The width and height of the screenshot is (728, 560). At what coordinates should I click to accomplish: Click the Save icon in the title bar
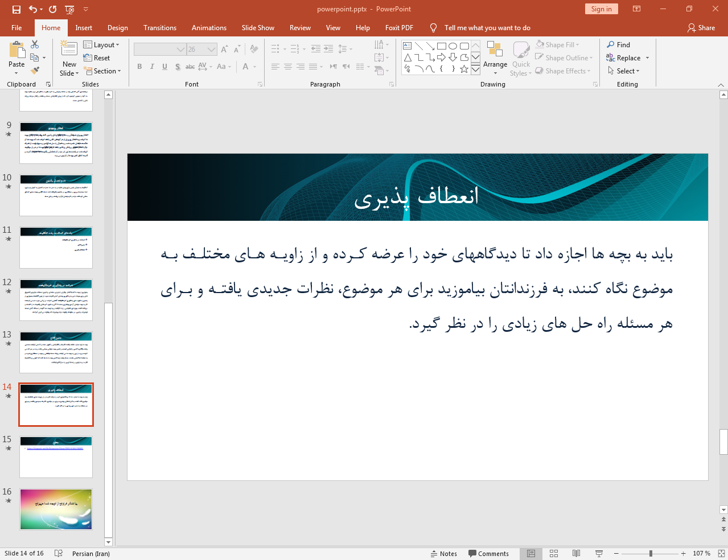coord(16,9)
